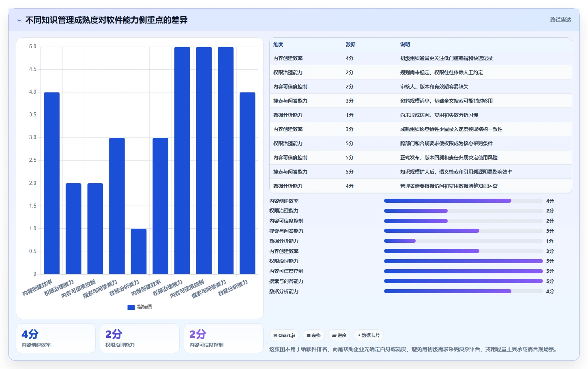Select the cell 跨部门和合规要求使权限成为核心采购条件
588x369 pixels.
(x=446, y=144)
